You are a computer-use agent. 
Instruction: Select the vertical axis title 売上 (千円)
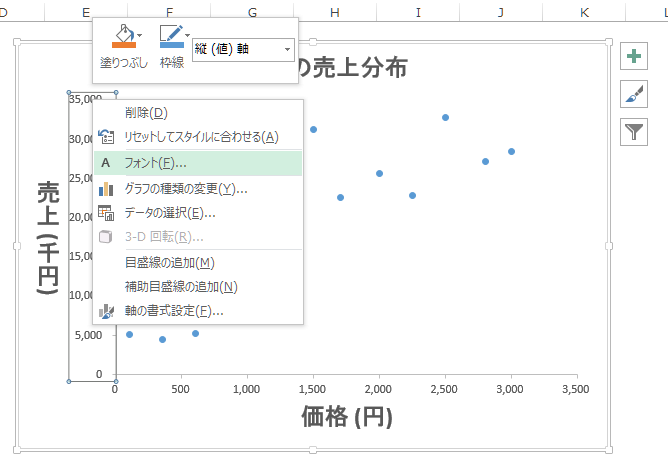[x=48, y=237]
